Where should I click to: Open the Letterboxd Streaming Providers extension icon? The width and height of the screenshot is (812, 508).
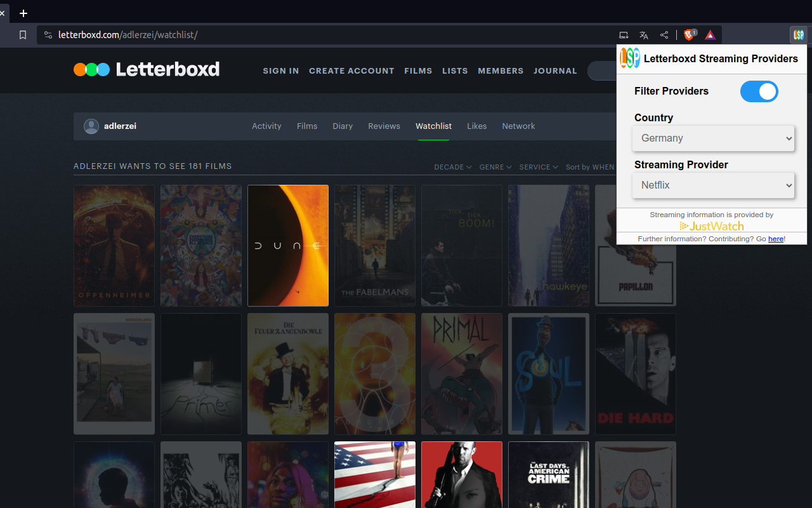click(798, 35)
